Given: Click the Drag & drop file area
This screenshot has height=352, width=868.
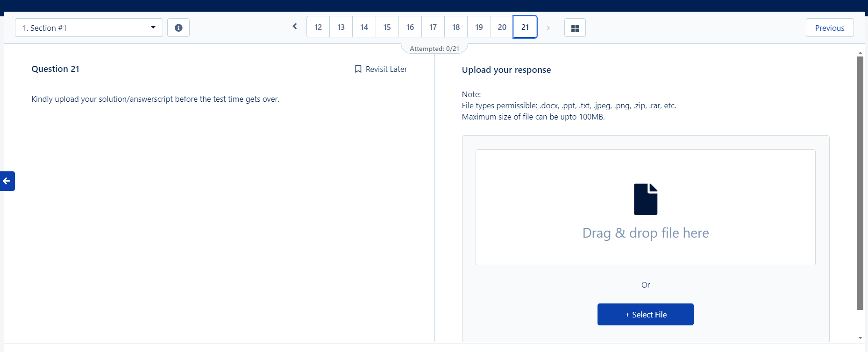Looking at the screenshot, I should click(x=645, y=207).
